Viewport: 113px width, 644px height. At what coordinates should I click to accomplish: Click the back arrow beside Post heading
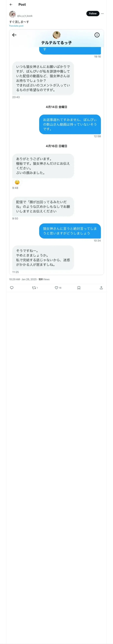click(x=11, y=5)
